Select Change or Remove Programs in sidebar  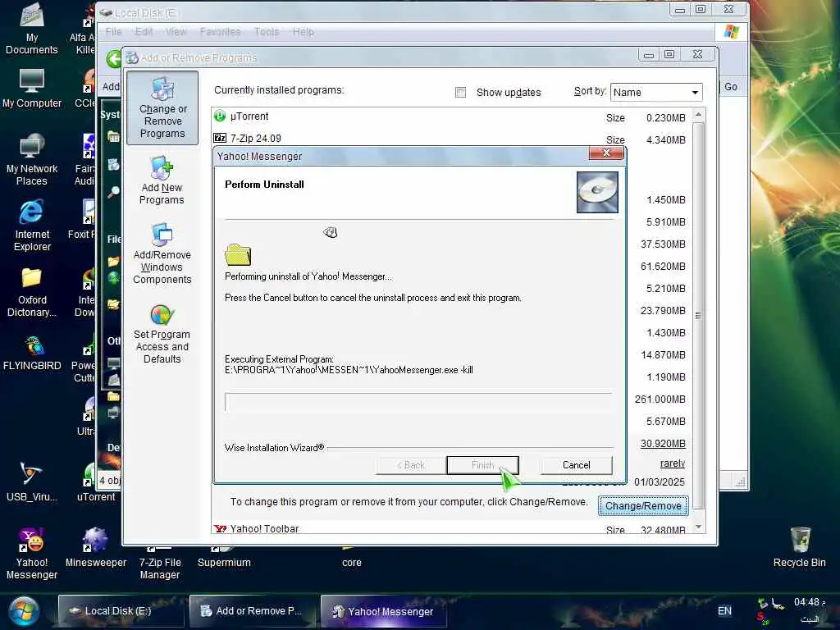[162, 108]
